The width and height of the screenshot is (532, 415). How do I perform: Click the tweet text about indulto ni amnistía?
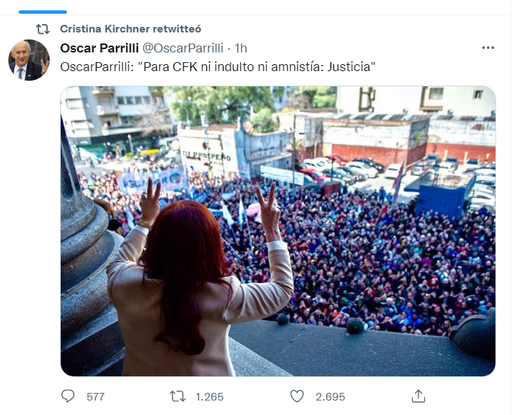coord(218,67)
